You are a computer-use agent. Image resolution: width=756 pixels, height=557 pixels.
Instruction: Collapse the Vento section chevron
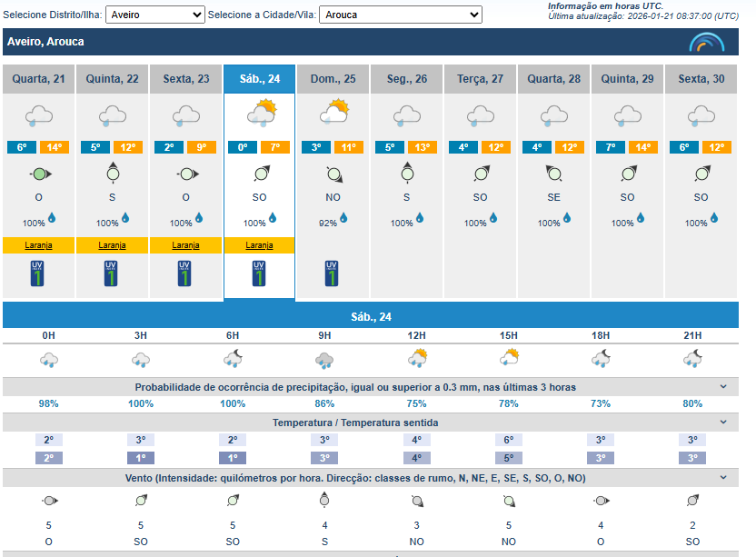(x=723, y=477)
